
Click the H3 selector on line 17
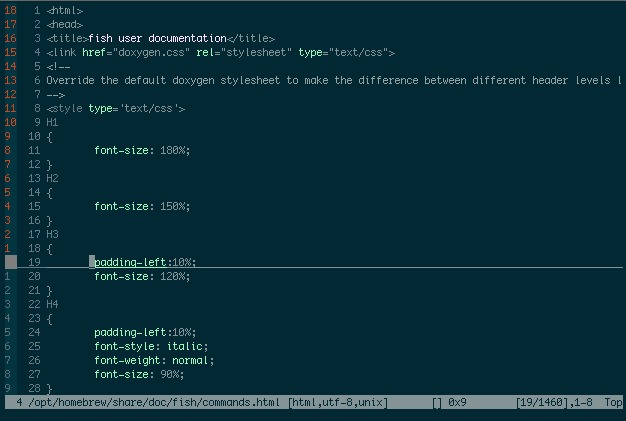52,234
